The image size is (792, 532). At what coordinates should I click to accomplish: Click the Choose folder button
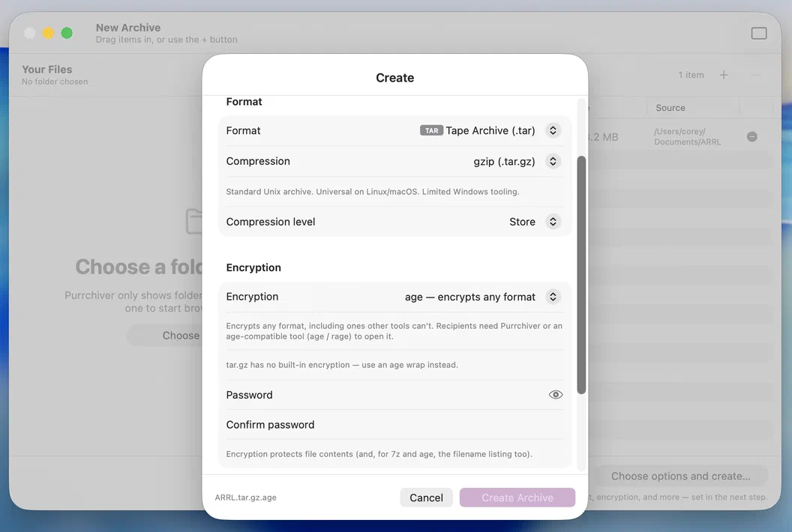[167, 336]
